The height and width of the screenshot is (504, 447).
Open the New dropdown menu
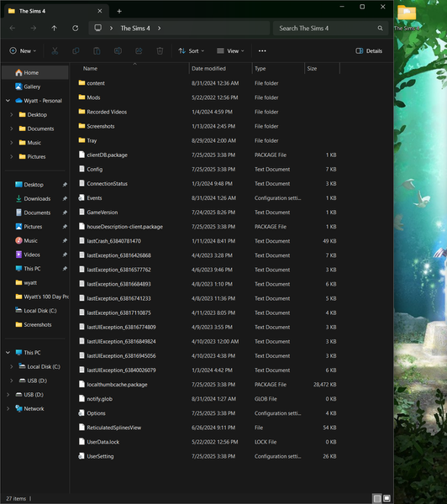(23, 50)
